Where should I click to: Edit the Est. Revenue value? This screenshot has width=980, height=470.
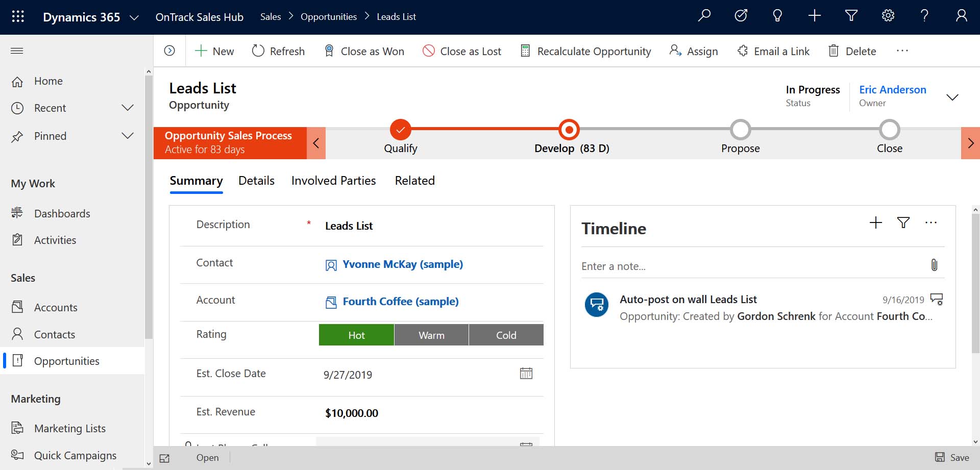[352, 413]
